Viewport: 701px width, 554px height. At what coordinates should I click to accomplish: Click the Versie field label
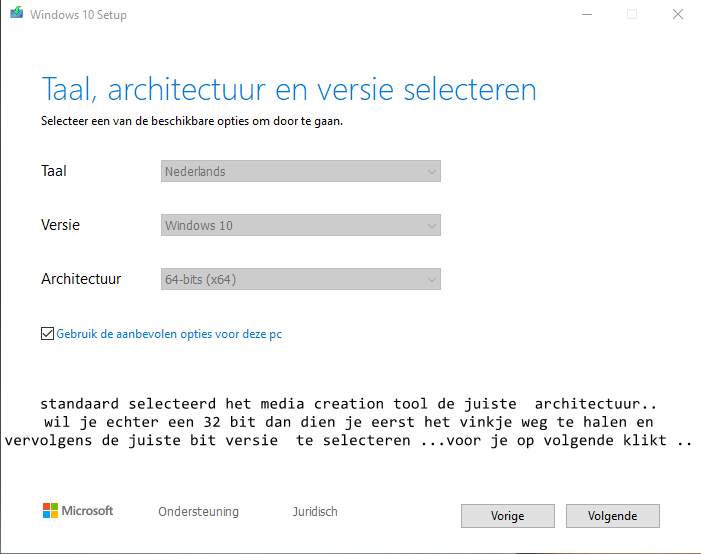point(60,225)
